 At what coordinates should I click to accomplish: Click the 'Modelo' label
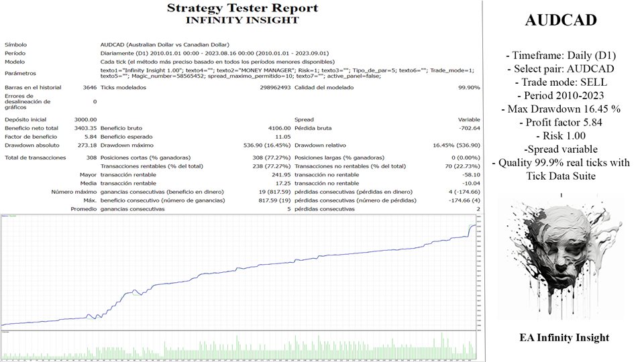(14, 62)
